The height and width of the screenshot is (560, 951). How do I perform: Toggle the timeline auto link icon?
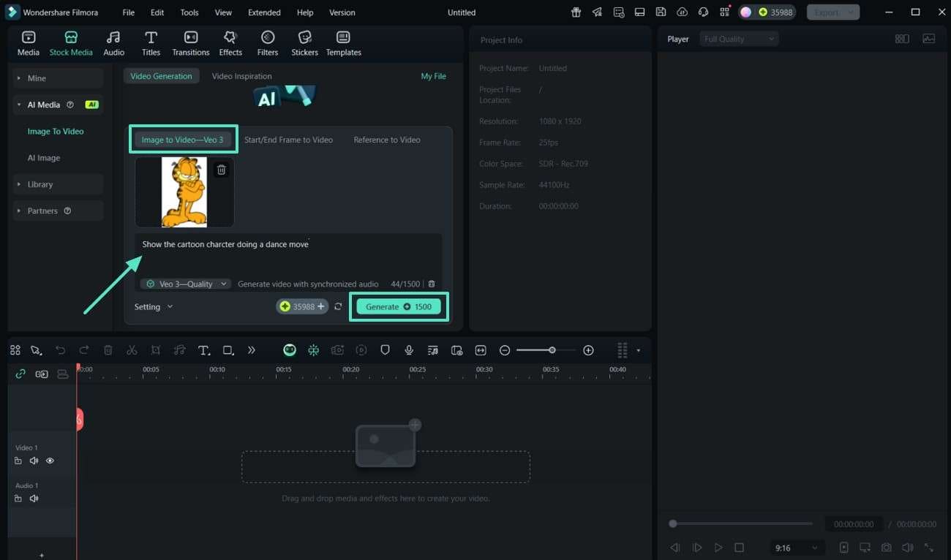point(20,374)
